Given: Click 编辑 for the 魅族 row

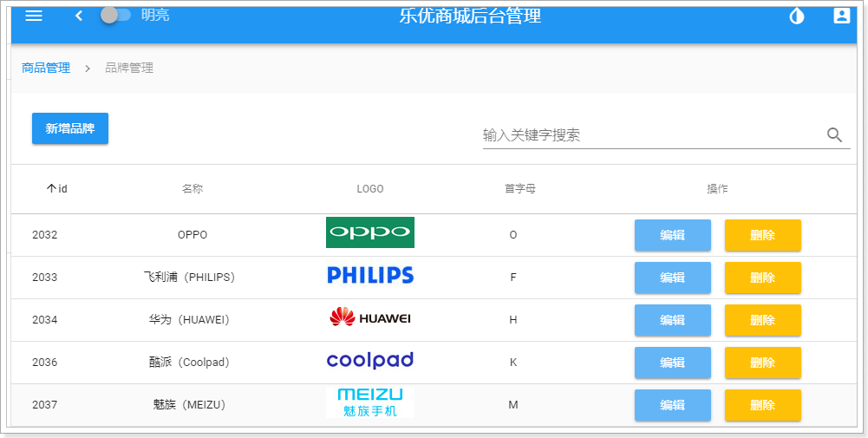Looking at the screenshot, I should [x=672, y=405].
